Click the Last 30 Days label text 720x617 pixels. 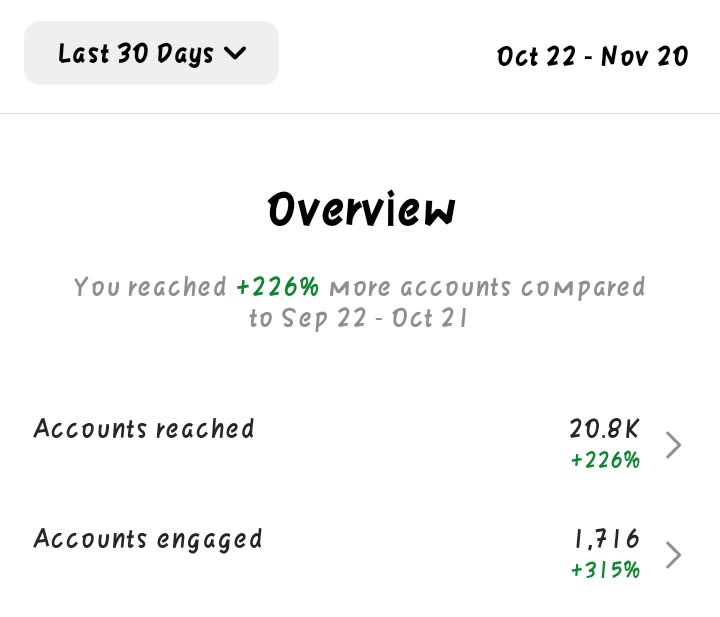[x=134, y=53]
